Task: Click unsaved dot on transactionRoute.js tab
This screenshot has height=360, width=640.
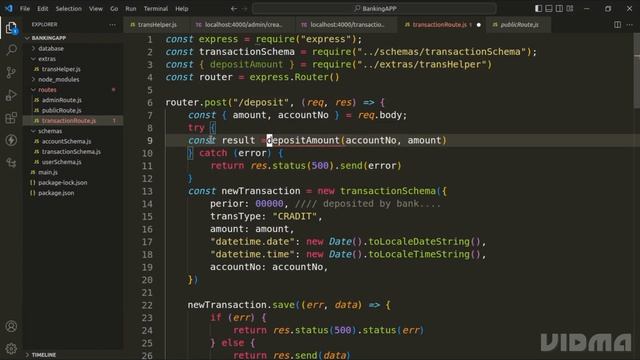Action: 479,25
